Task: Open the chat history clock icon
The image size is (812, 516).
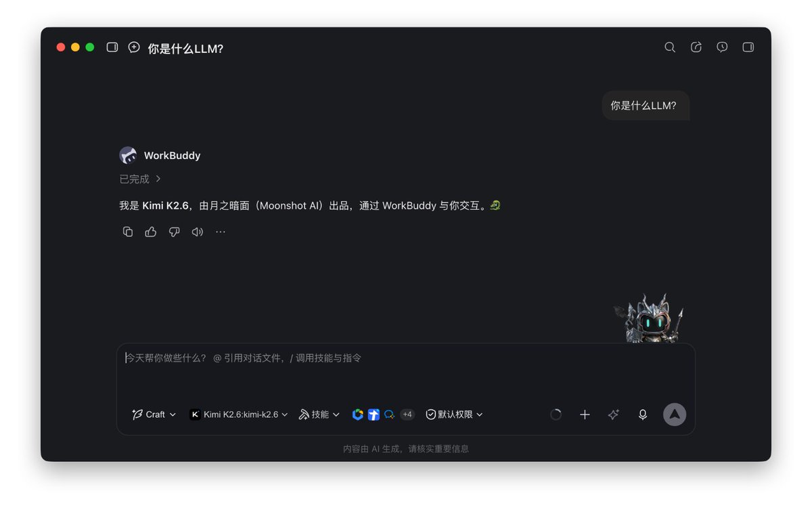Action: coord(722,47)
